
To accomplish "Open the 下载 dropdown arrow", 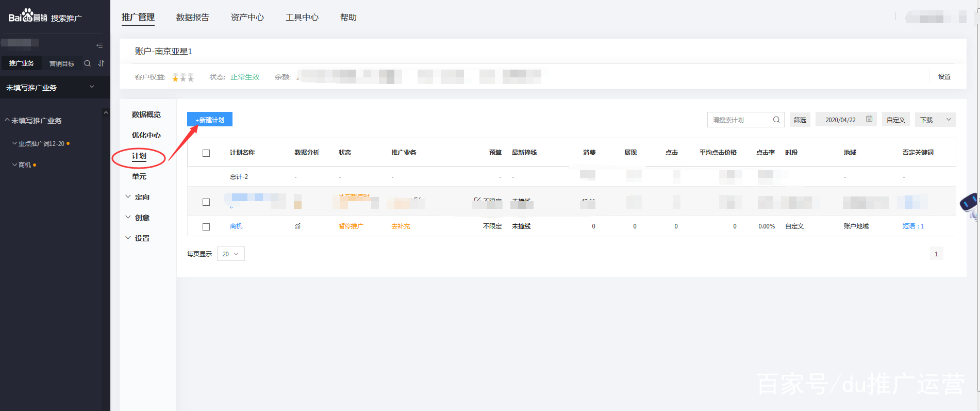I will click(949, 120).
